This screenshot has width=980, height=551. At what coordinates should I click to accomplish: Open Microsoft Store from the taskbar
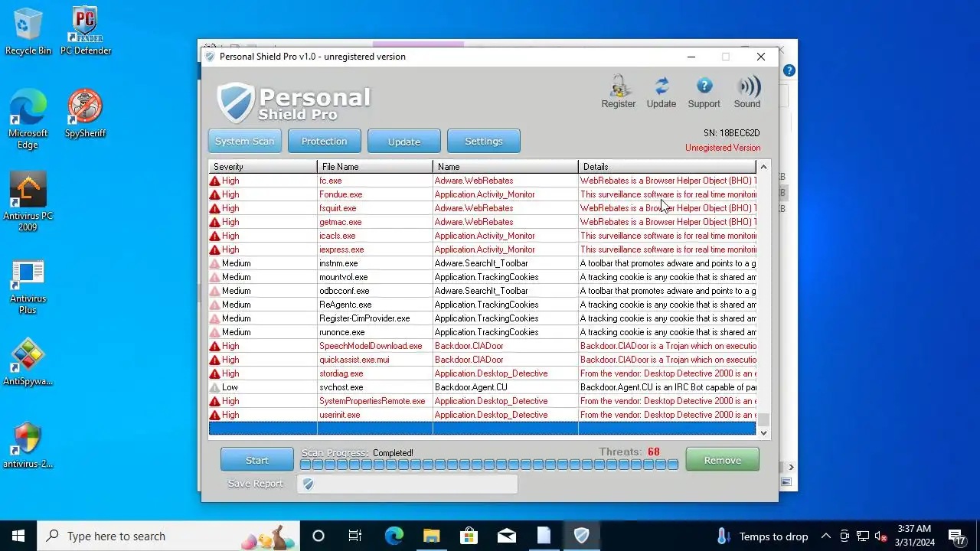[x=469, y=536]
